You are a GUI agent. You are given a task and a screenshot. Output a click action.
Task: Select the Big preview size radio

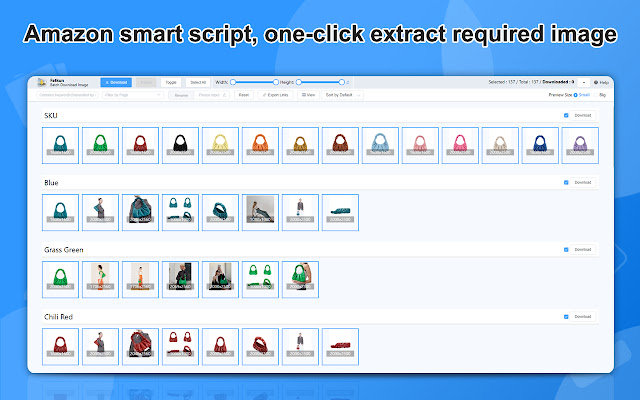pos(595,95)
